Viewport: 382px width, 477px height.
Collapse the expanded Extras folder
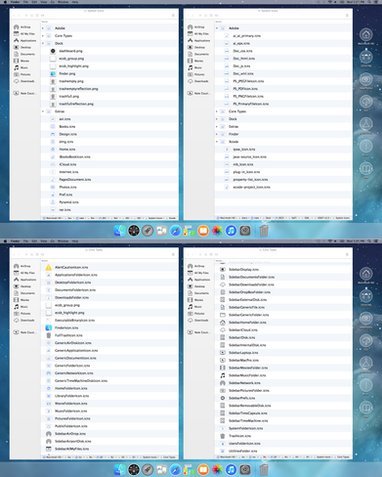click(43, 111)
